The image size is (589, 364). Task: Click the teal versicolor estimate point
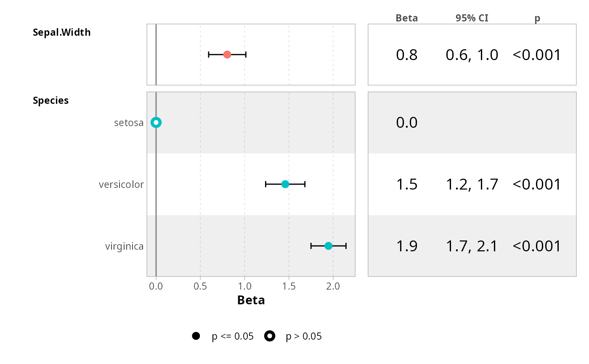pos(285,184)
